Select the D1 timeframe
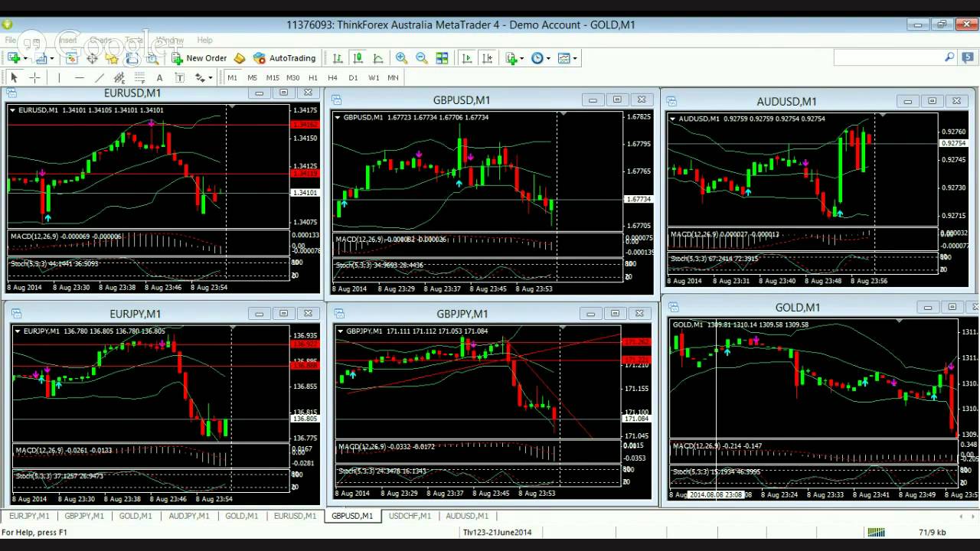The width and height of the screenshot is (980, 551). pyautogui.click(x=353, y=77)
